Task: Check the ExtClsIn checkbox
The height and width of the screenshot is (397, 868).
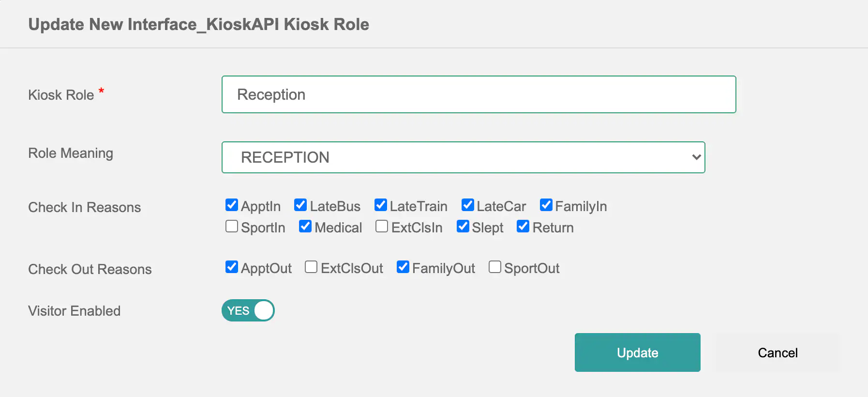Action: click(382, 227)
